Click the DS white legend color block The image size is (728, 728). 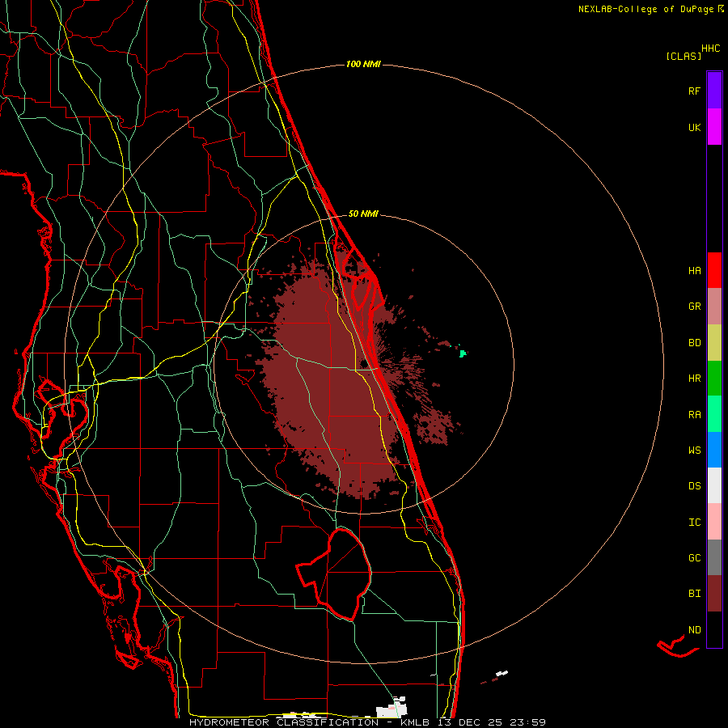point(714,485)
